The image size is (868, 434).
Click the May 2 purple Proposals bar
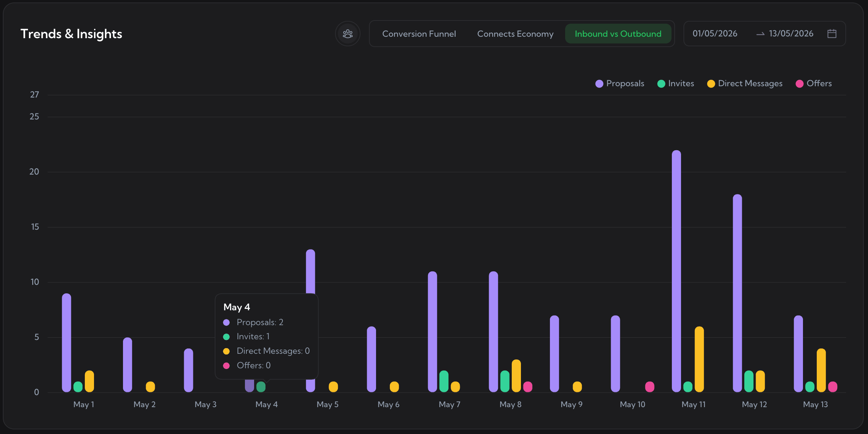[x=128, y=365]
